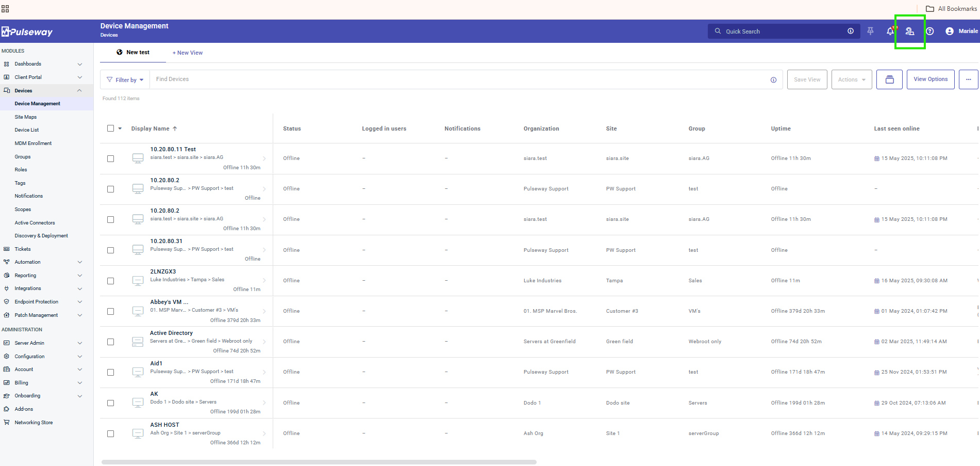Open the Tags sidebar link
The width and height of the screenshot is (980, 466).
click(20, 183)
